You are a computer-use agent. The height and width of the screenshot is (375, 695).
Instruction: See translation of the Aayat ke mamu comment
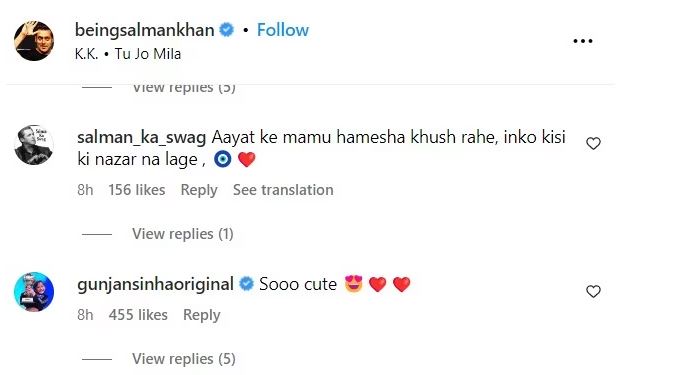click(283, 190)
